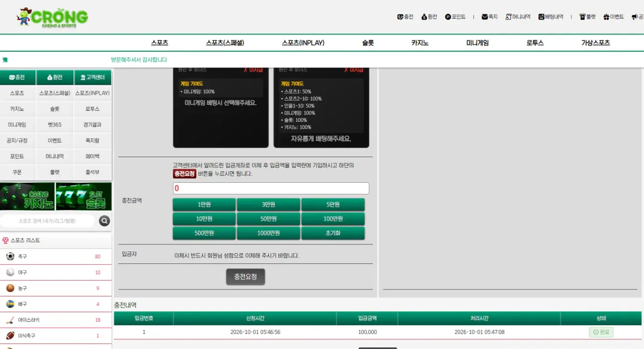Viewport: 644px width, 349px height.
Task: Click the sports search magnifier icon
Action: pos(104,221)
